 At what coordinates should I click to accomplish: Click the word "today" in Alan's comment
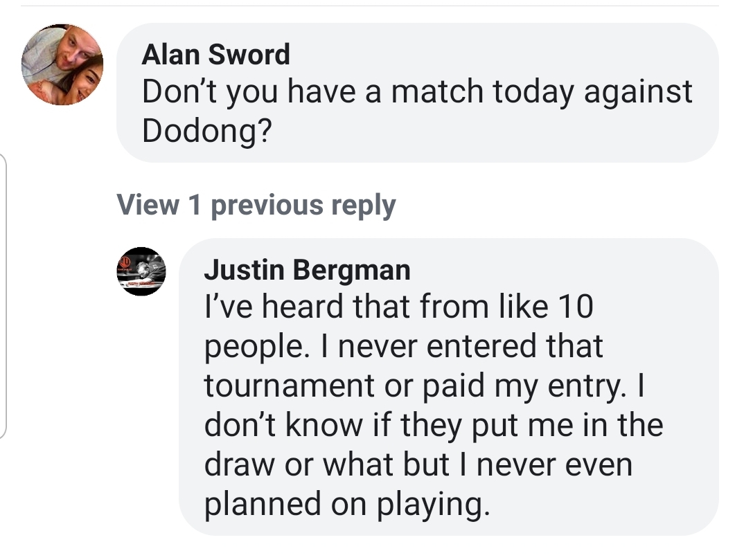[534, 93]
